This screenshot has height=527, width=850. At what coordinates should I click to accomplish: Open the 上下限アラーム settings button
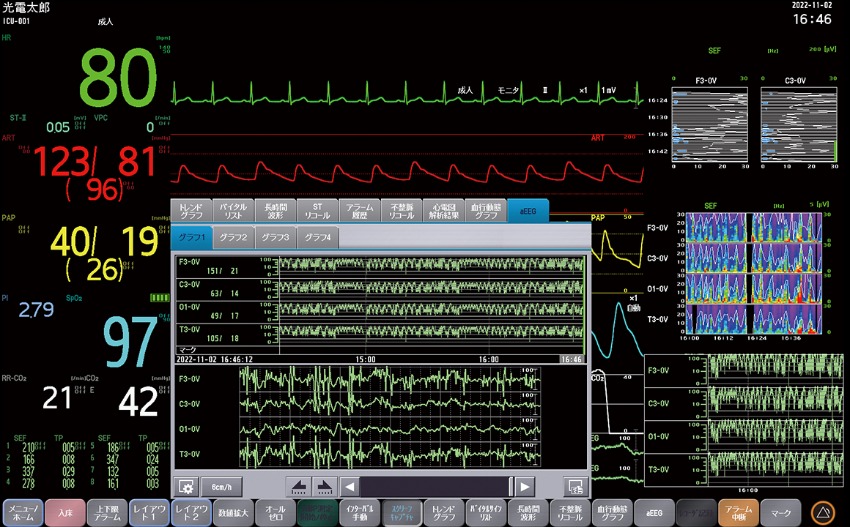107,512
